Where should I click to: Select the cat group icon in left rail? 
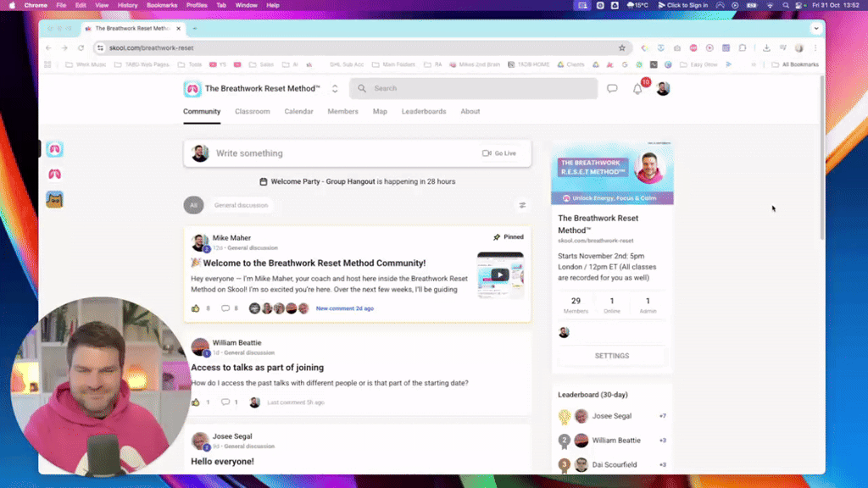pos(54,200)
